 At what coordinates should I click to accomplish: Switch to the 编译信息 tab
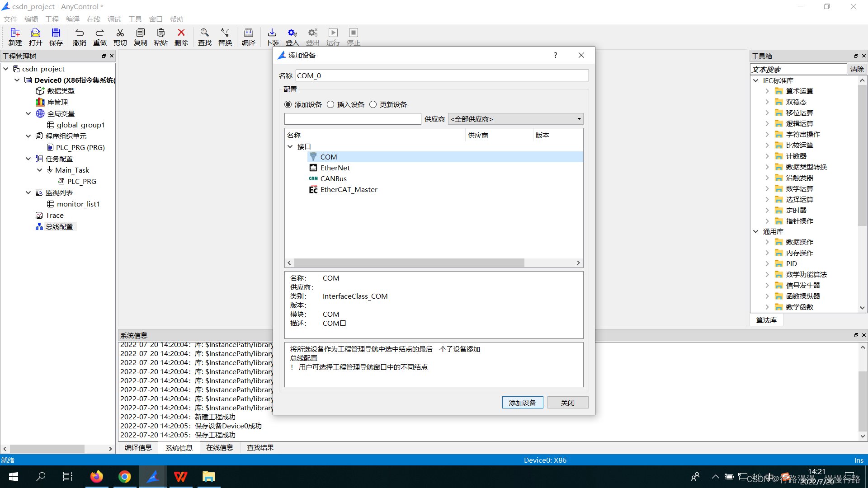[138, 447]
